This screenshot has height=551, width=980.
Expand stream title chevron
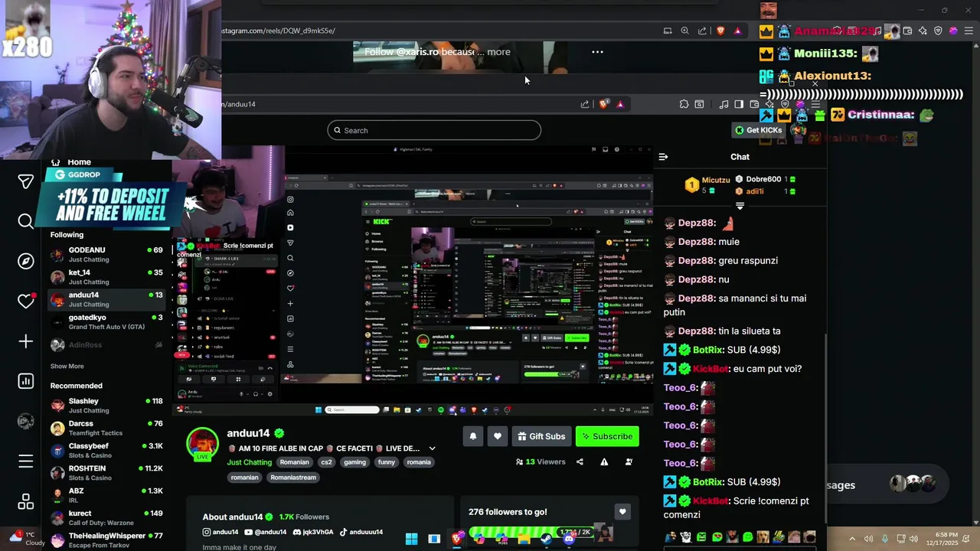[x=432, y=448]
